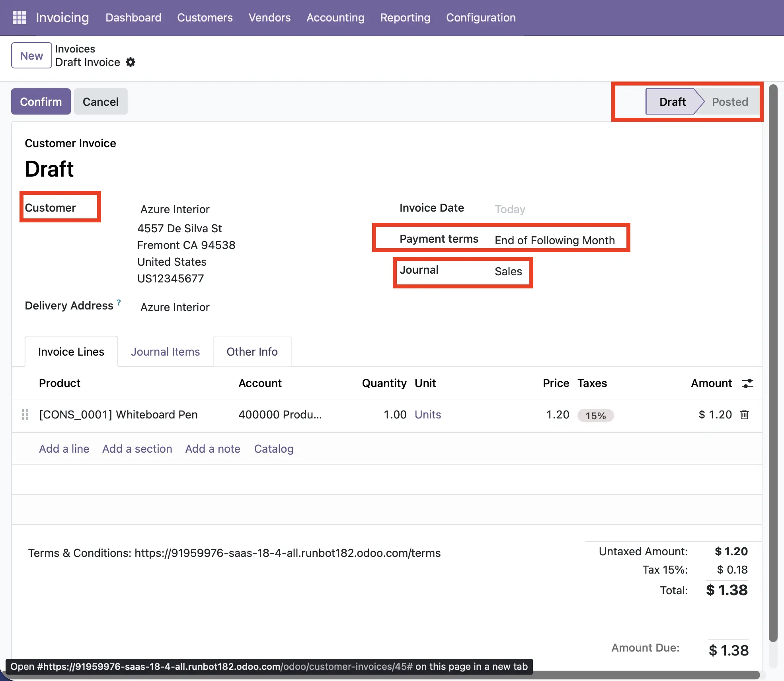
Task: Open the Catalog from invoice lines
Action: click(273, 449)
